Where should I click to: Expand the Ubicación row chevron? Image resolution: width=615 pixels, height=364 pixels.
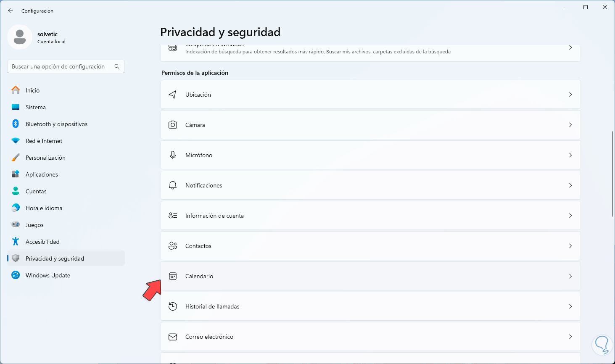pyautogui.click(x=570, y=95)
